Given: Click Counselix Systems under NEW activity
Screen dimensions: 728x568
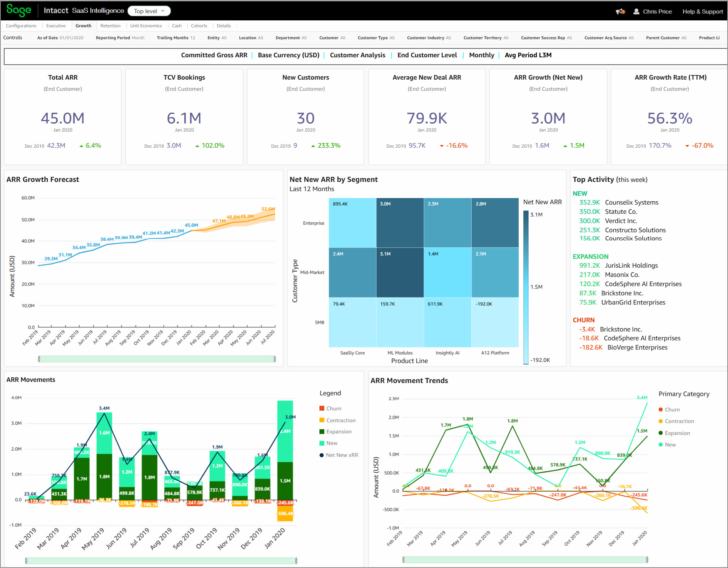Looking at the screenshot, I should [632, 202].
